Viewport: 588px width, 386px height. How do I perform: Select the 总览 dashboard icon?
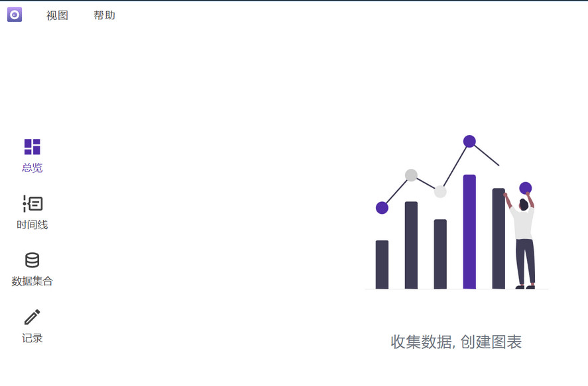pos(32,147)
